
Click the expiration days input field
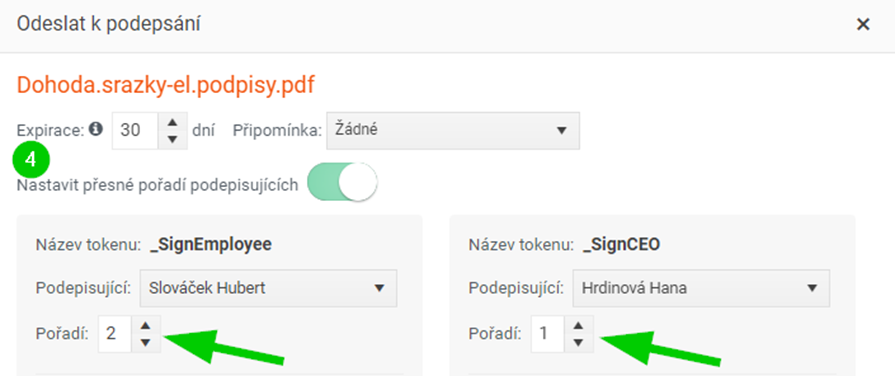point(136,131)
